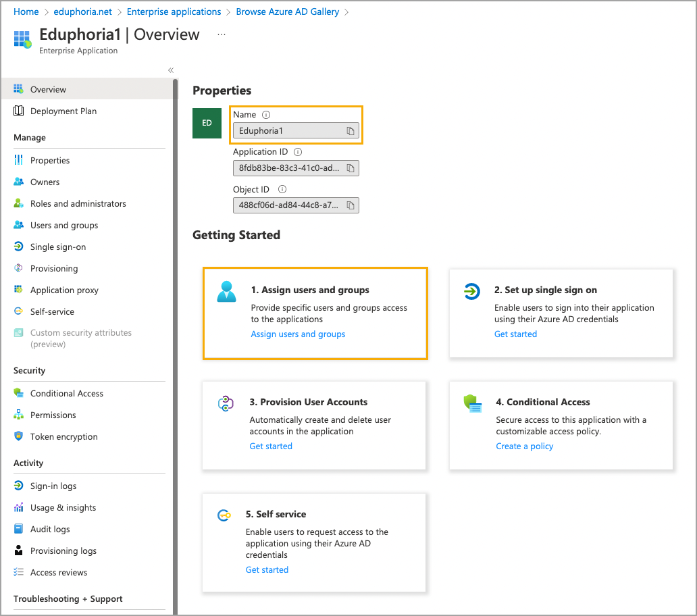Image resolution: width=697 pixels, height=616 pixels.
Task: Click Create a policy link
Action: tap(525, 446)
